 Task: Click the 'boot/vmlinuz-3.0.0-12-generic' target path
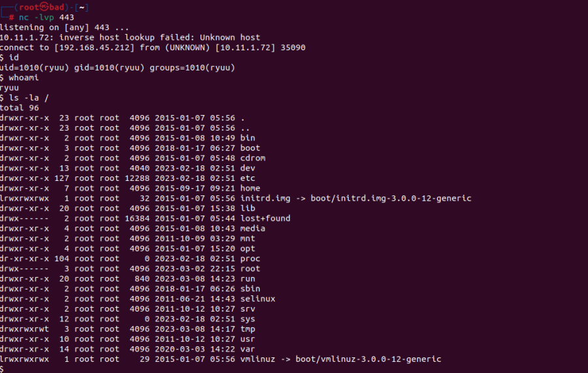pyautogui.click(x=368, y=359)
